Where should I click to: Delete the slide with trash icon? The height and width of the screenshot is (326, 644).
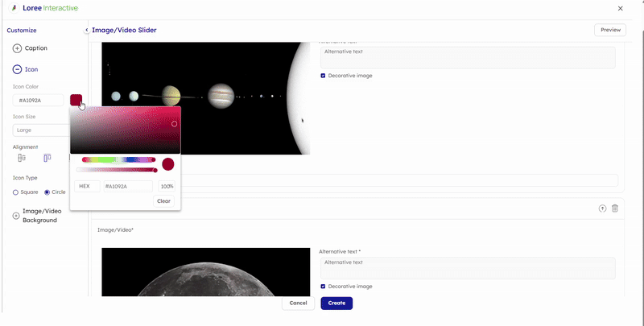(615, 208)
